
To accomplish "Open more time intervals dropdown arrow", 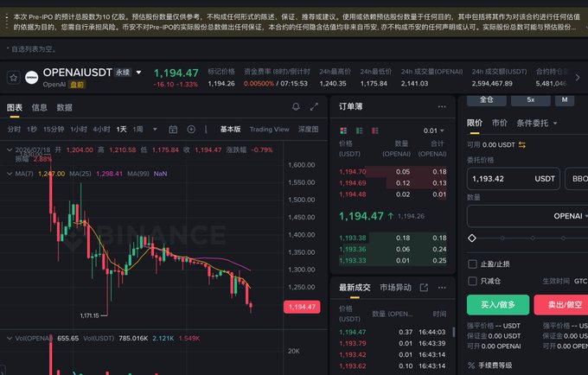I will pyautogui.click(x=155, y=130).
